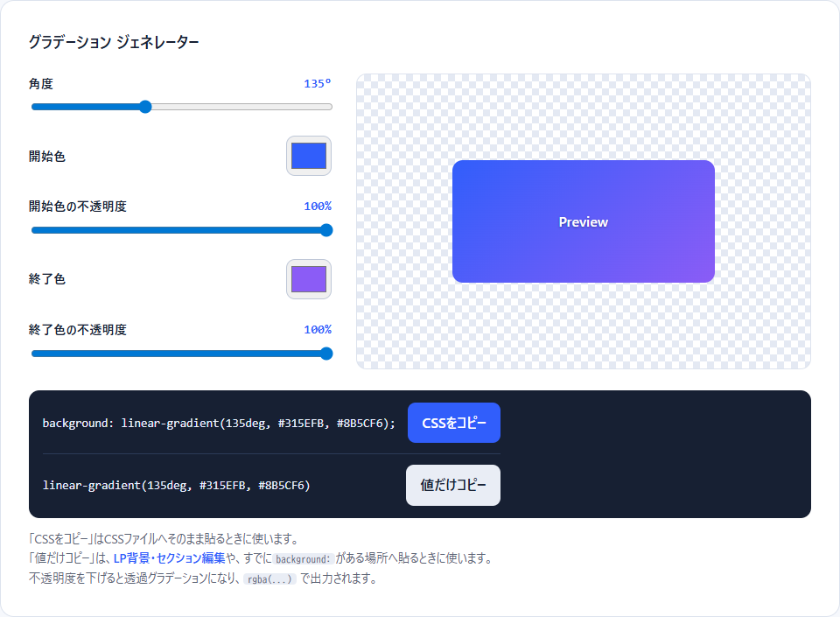
Task: Click the 開始色の不透明度 label
Action: tap(78, 207)
